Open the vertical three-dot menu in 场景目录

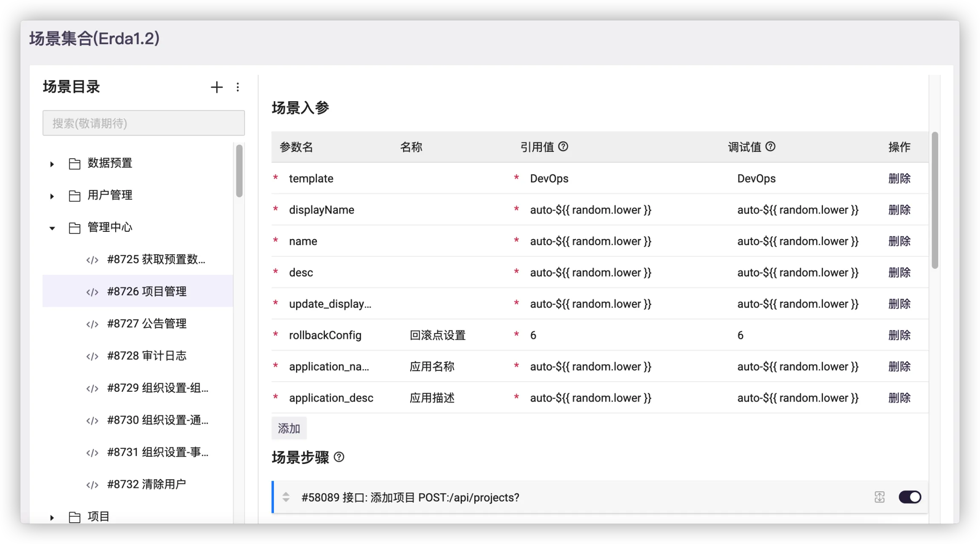(238, 87)
